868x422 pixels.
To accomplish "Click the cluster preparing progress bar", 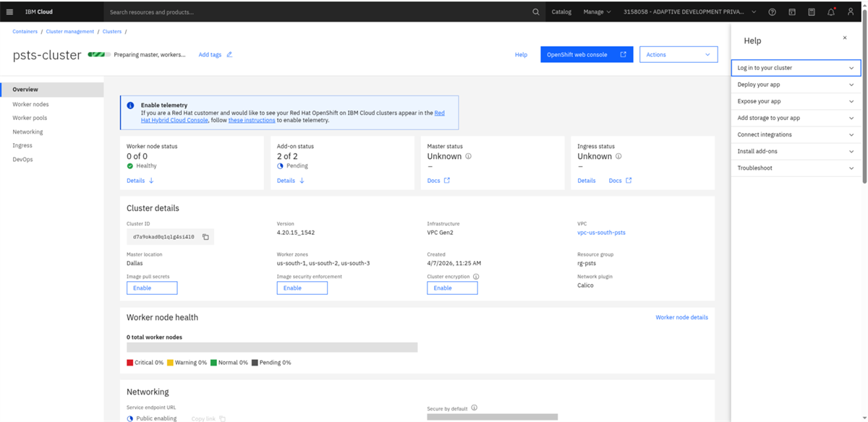I will (99, 54).
